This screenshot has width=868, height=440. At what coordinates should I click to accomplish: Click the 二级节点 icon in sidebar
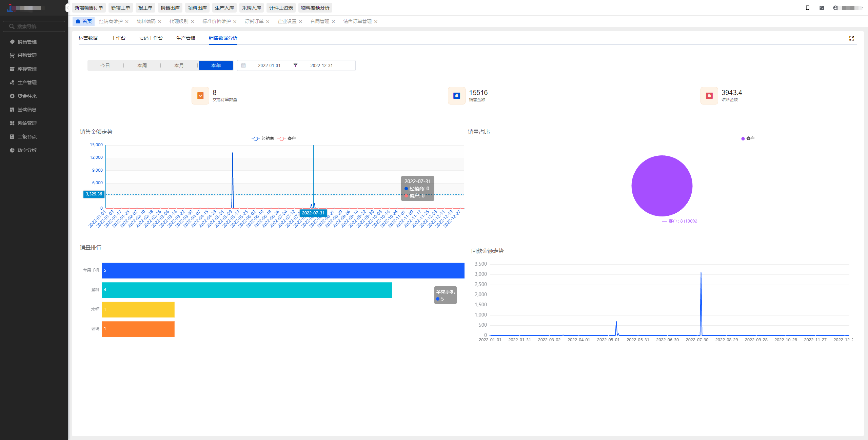click(x=12, y=137)
